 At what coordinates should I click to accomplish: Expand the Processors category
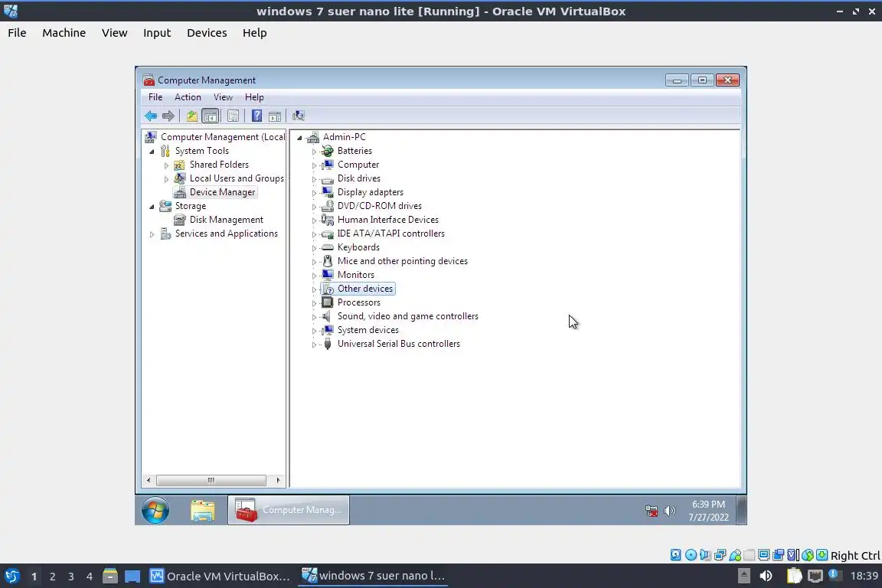tap(314, 303)
